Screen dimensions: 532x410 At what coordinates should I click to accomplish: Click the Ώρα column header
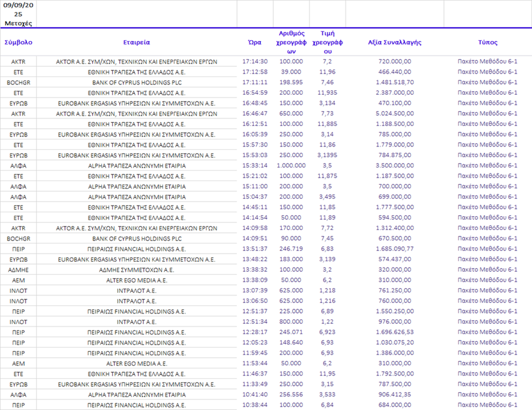(255, 42)
